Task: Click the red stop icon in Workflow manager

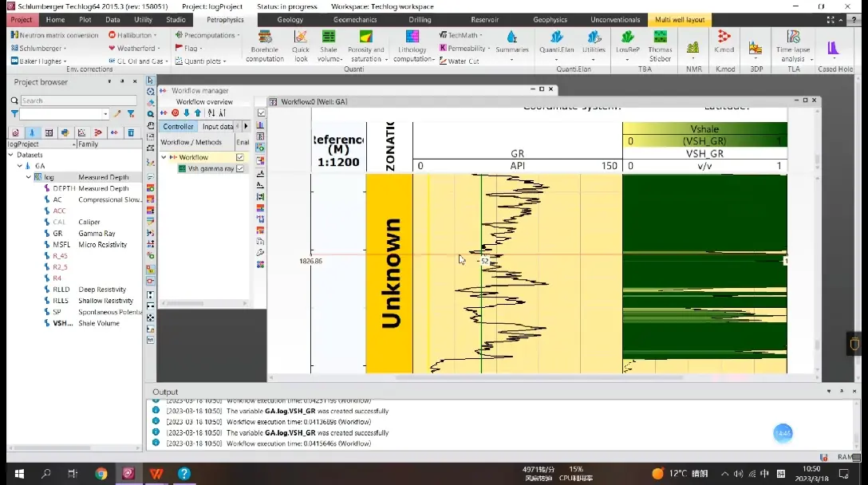Action: pyautogui.click(x=175, y=113)
